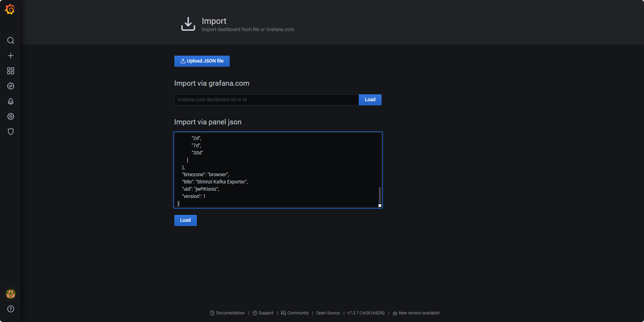The height and width of the screenshot is (322, 644).
Task: Open the Alerting bell icon
Action: (x=11, y=101)
